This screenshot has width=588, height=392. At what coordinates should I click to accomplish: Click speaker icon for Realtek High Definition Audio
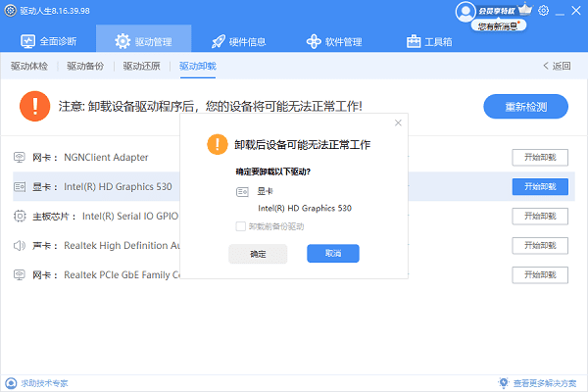(20, 245)
